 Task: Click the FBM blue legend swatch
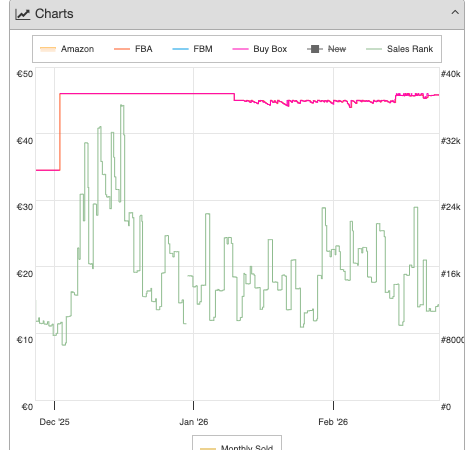coord(180,49)
